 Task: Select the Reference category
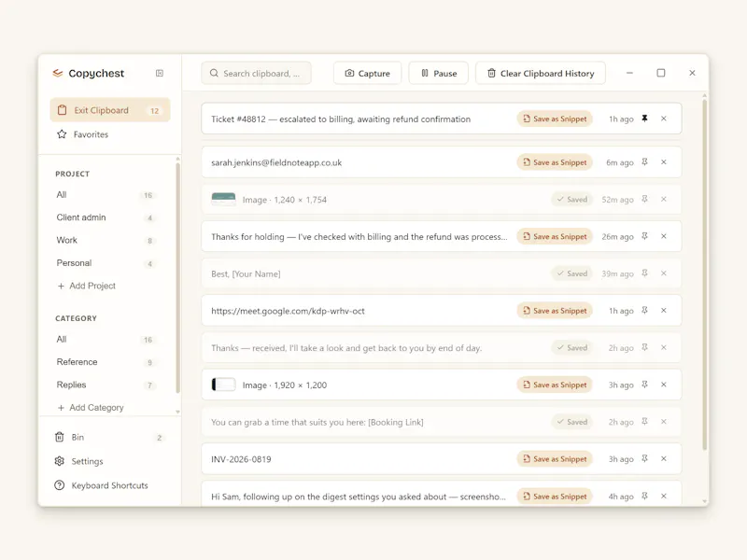point(106,362)
